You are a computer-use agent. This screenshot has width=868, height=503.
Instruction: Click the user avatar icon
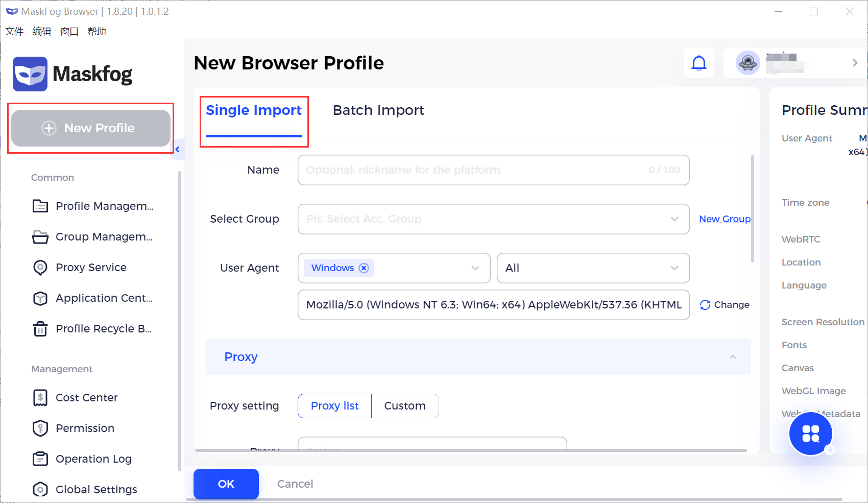pos(748,63)
